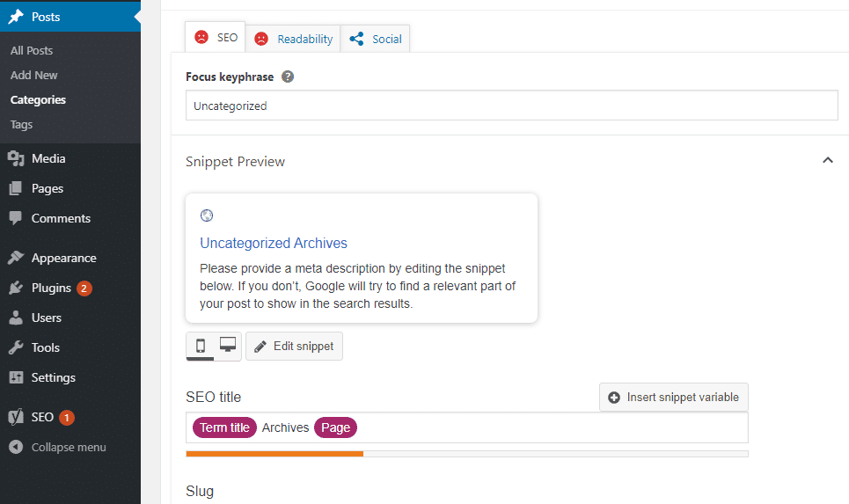This screenshot has height=504, width=849.
Task: Click the help question mark beside Focus keyphrase
Action: [x=288, y=77]
